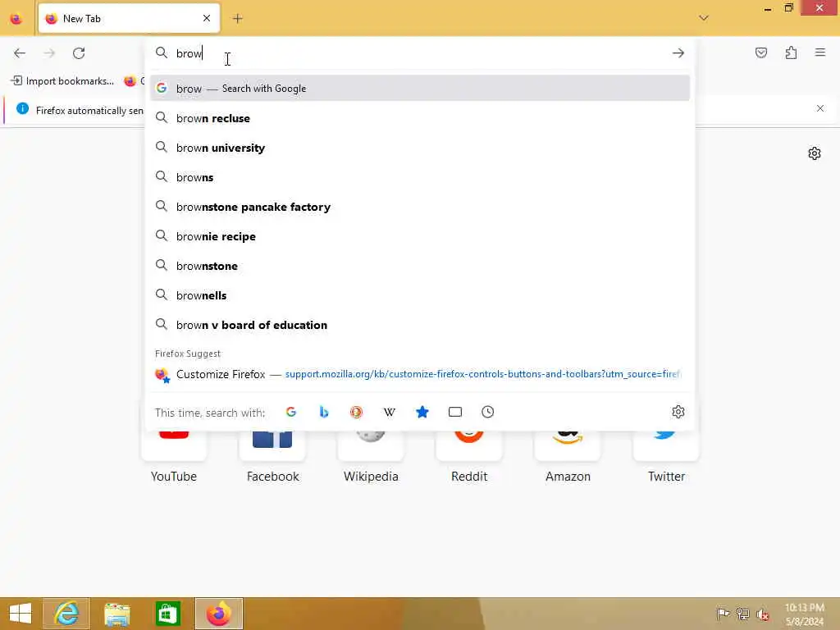Personalize New Tab with gear icon
The width and height of the screenshot is (840, 630).
pyautogui.click(x=815, y=153)
